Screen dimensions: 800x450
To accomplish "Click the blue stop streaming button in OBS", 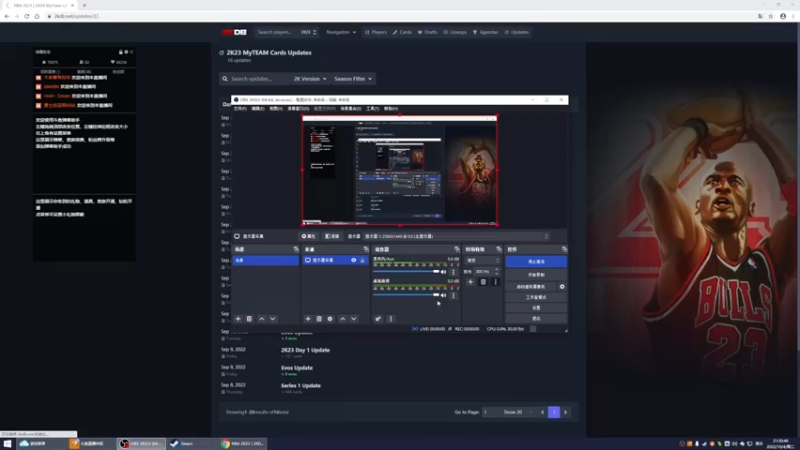I will click(x=536, y=262).
